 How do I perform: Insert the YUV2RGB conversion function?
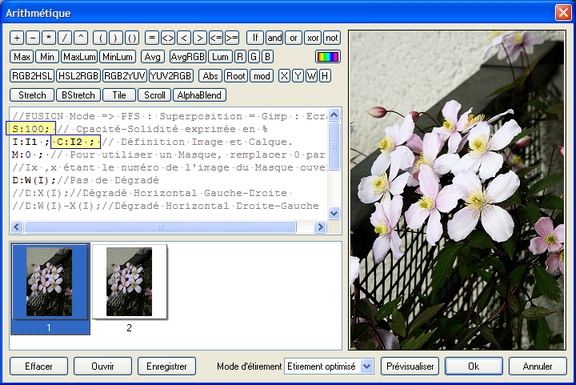[171, 76]
